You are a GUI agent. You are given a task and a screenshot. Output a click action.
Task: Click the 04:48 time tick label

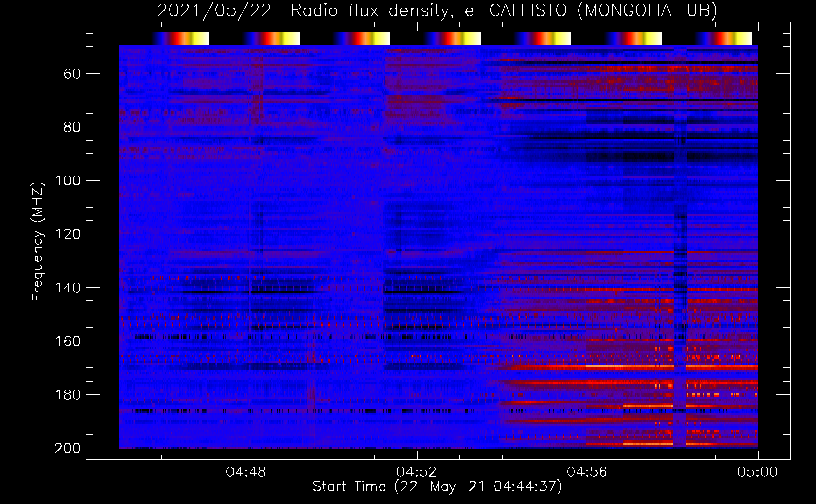click(x=246, y=472)
